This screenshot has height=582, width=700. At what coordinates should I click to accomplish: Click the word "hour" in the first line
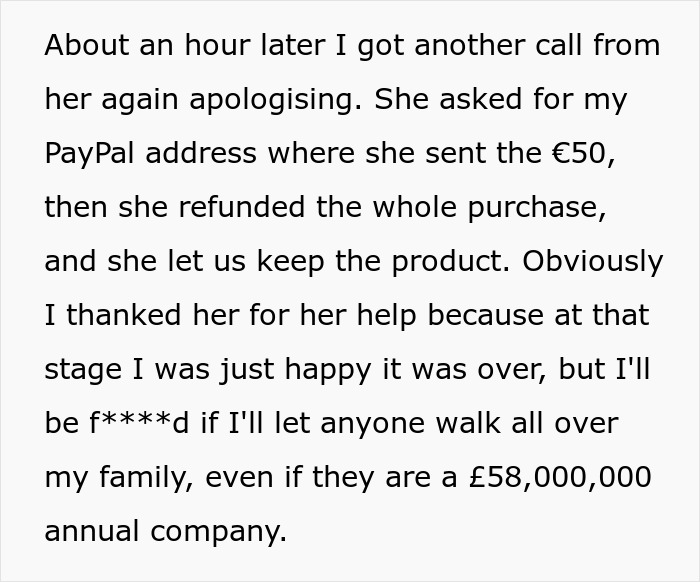pos(217,45)
